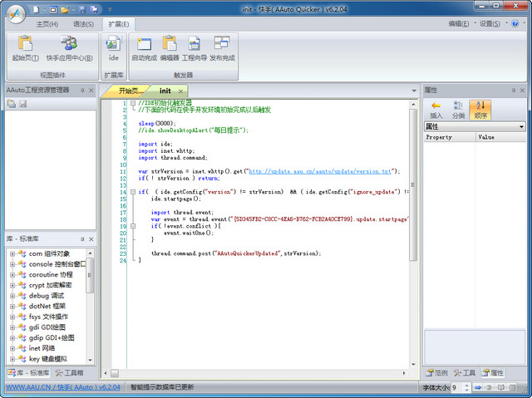Image resolution: width=532 pixels, height=398 pixels.
Task: Toggle 顺序 alphabetical sort in properties panel
Action: tap(480, 110)
